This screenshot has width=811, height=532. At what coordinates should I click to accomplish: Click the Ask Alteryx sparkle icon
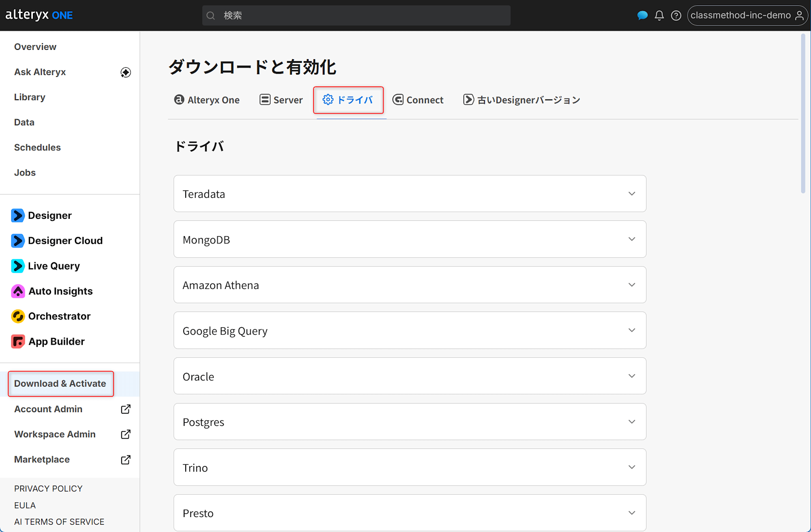[126, 72]
